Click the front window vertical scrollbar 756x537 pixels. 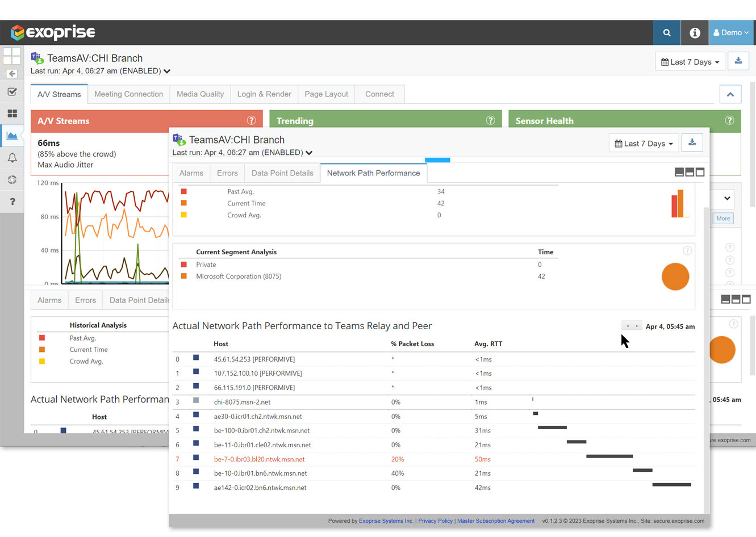pyautogui.click(x=707, y=360)
